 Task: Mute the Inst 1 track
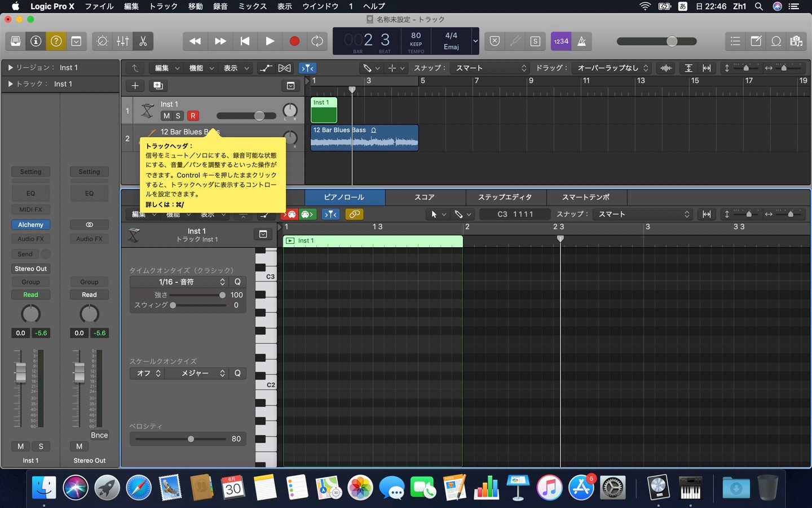pyautogui.click(x=166, y=116)
